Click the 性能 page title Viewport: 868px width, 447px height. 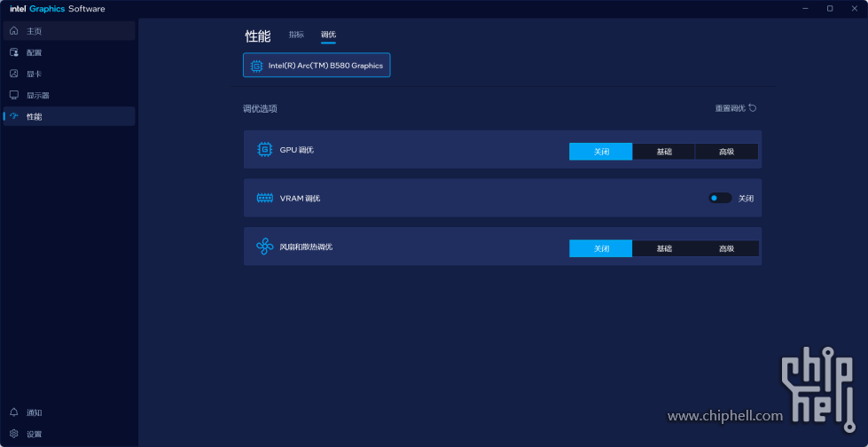click(258, 36)
